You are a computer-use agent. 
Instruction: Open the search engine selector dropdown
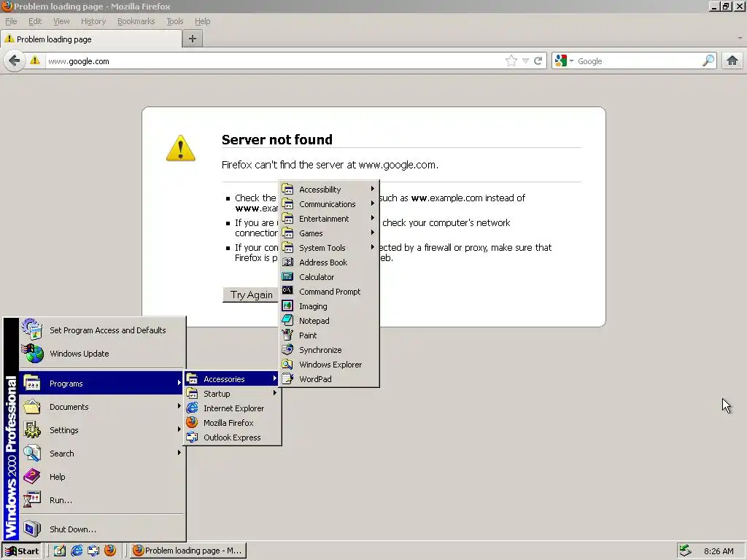coord(565,61)
